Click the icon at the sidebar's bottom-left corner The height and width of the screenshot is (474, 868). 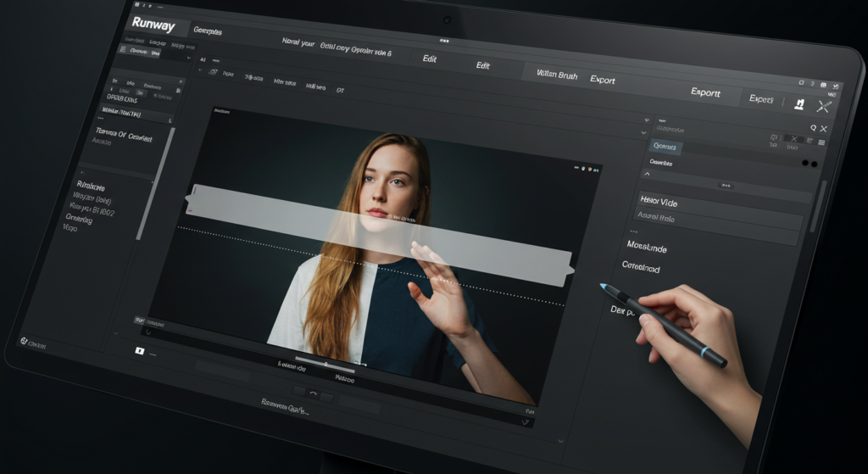point(24,341)
